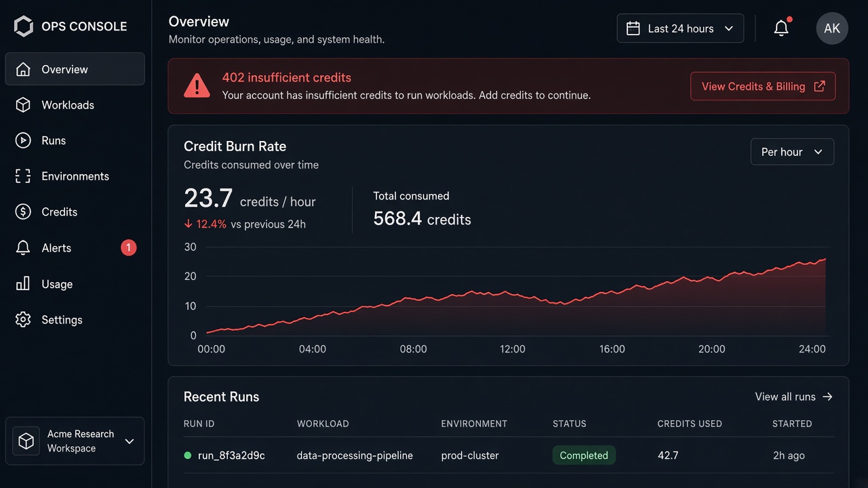Open Workloads in the sidebar

coord(75,105)
